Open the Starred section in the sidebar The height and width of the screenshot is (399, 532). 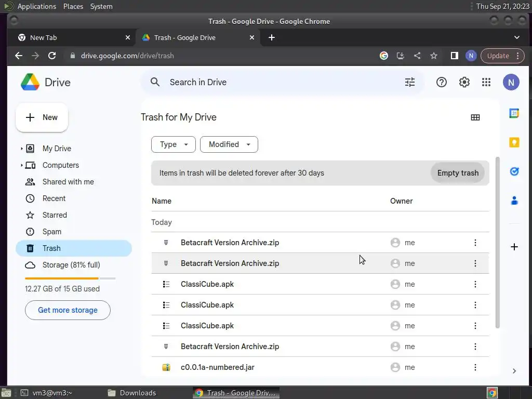tap(55, 215)
